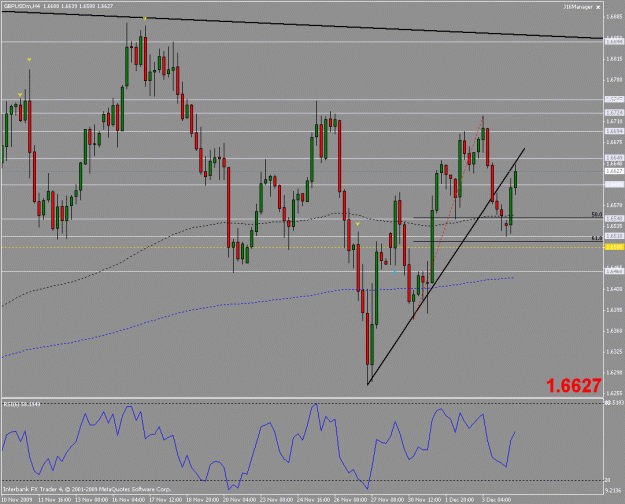
Task: Click the 1.6815 price axis label
Action: click(614, 59)
